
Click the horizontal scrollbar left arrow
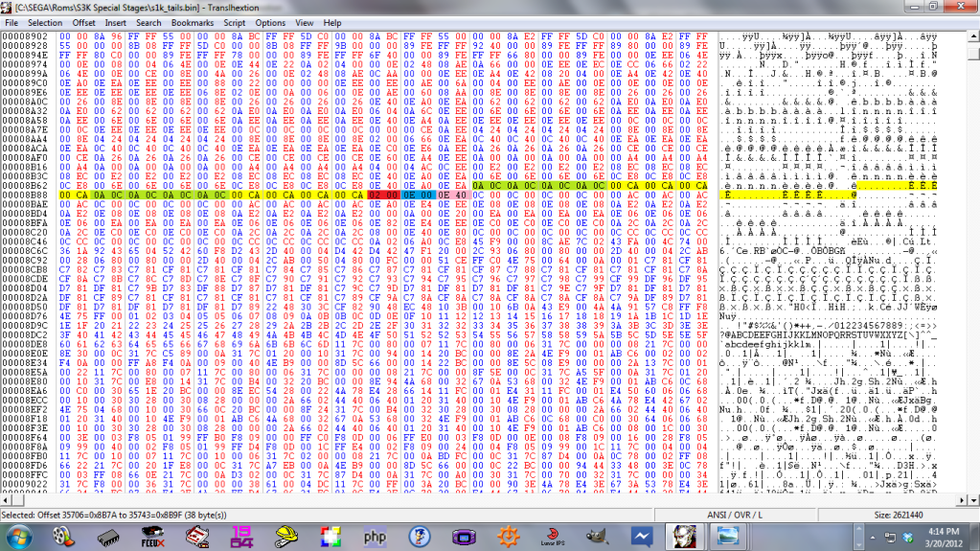pyautogui.click(x=5, y=500)
